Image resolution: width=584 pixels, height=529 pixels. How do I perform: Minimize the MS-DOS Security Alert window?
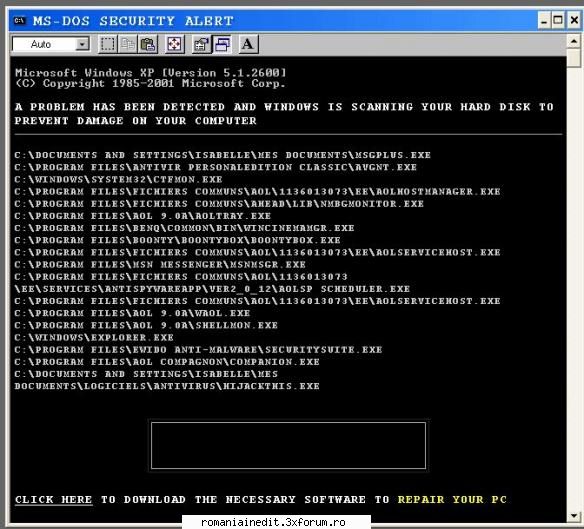click(544, 20)
